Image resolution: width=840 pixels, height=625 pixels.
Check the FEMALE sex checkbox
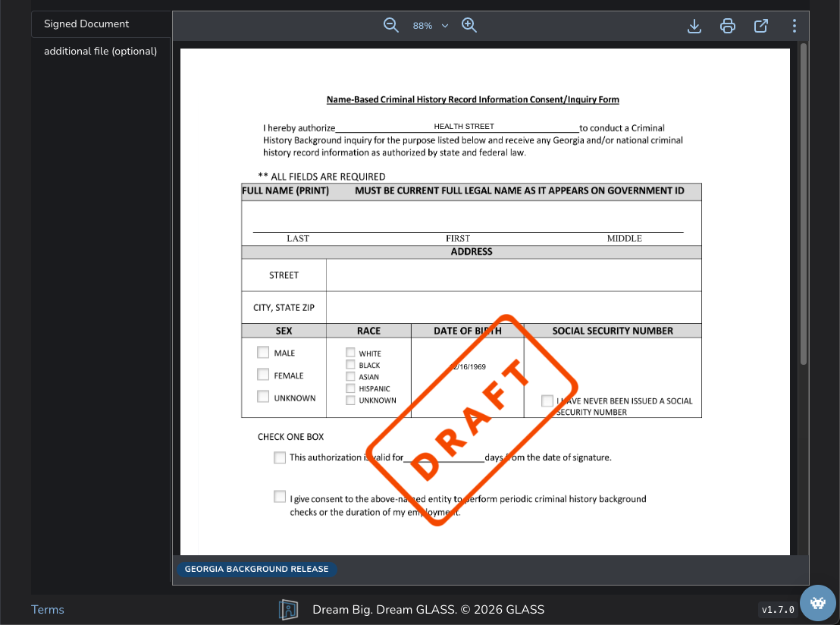click(263, 374)
